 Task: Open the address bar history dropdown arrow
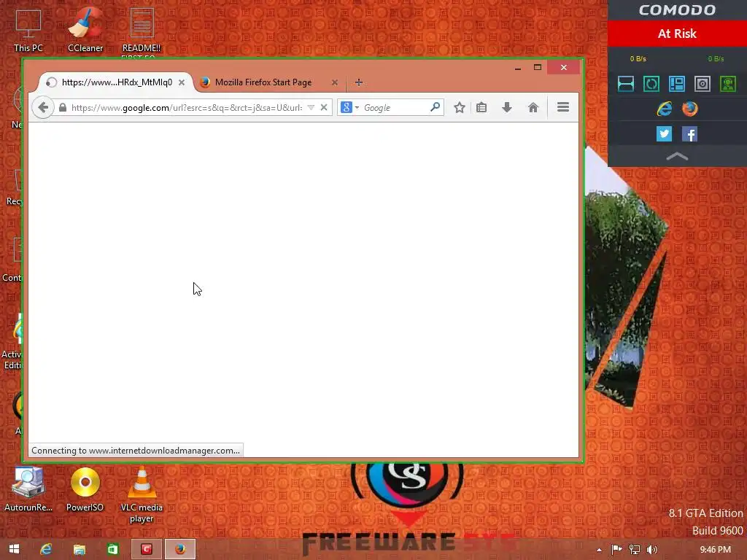311,108
